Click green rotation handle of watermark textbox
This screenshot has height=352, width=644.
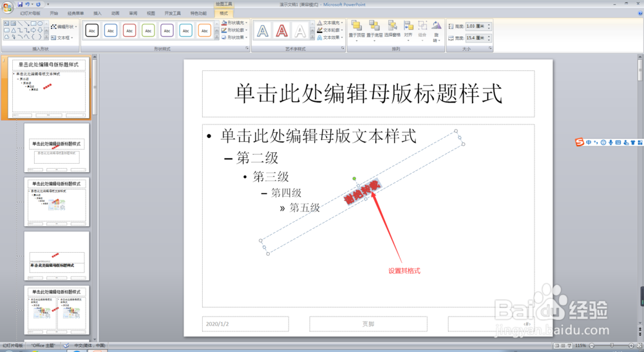tap(354, 179)
